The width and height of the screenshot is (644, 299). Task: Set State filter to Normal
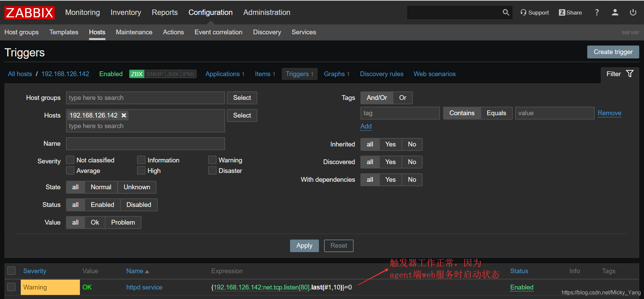pyautogui.click(x=101, y=187)
